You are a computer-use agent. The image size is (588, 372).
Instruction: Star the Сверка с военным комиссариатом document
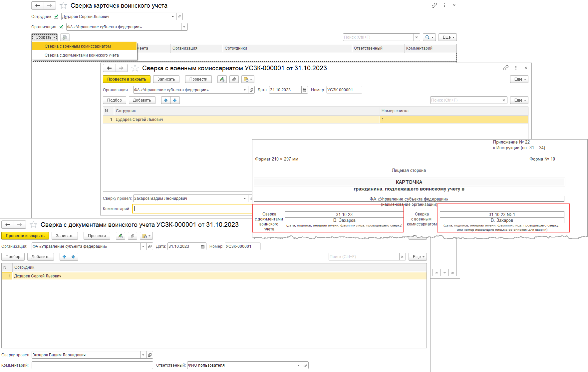(x=135, y=68)
